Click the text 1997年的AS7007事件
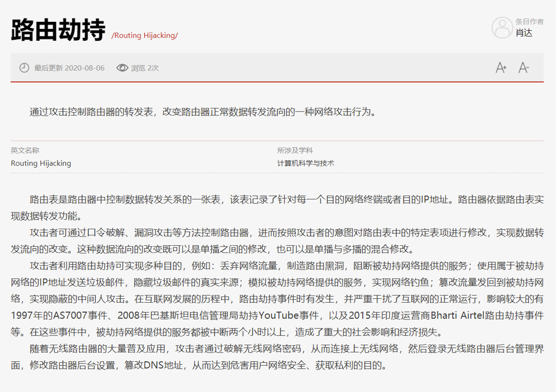 click(58, 316)
